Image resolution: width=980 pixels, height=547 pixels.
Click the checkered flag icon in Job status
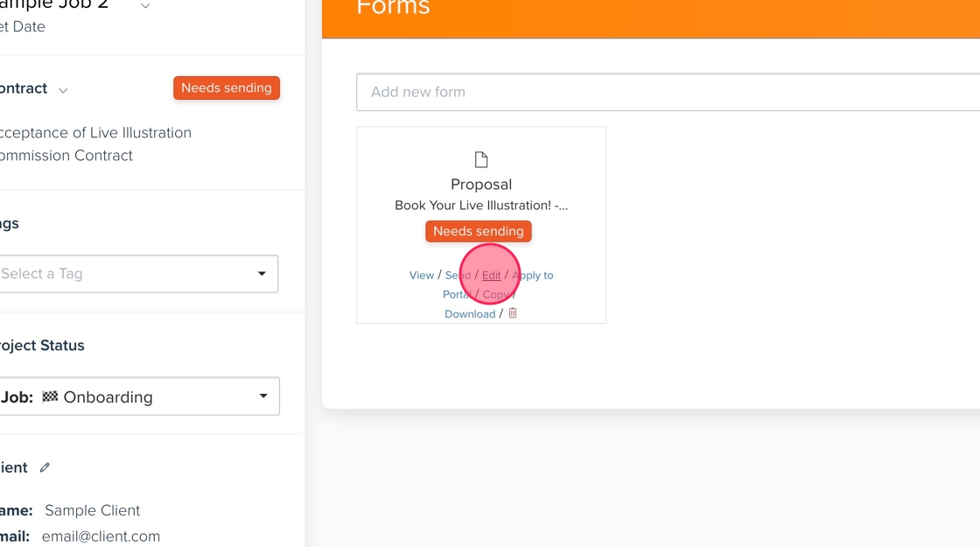50,396
